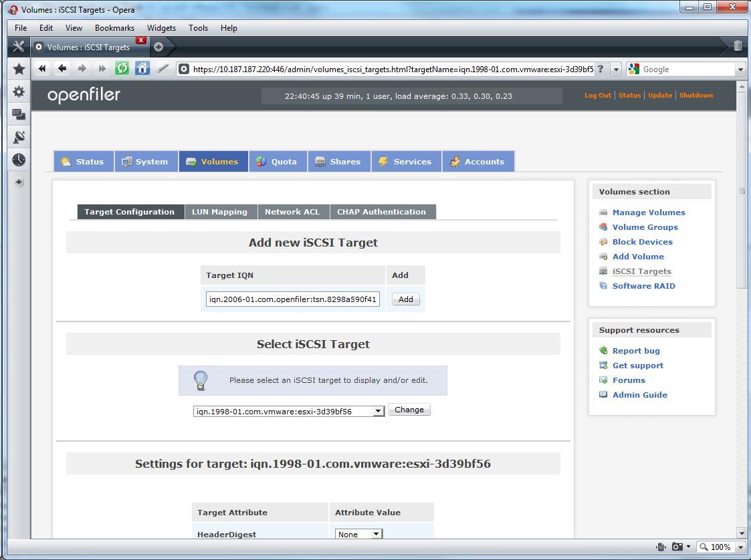This screenshot has height=560, width=751.
Task: Open new tab with plus icon
Action: pos(158,47)
